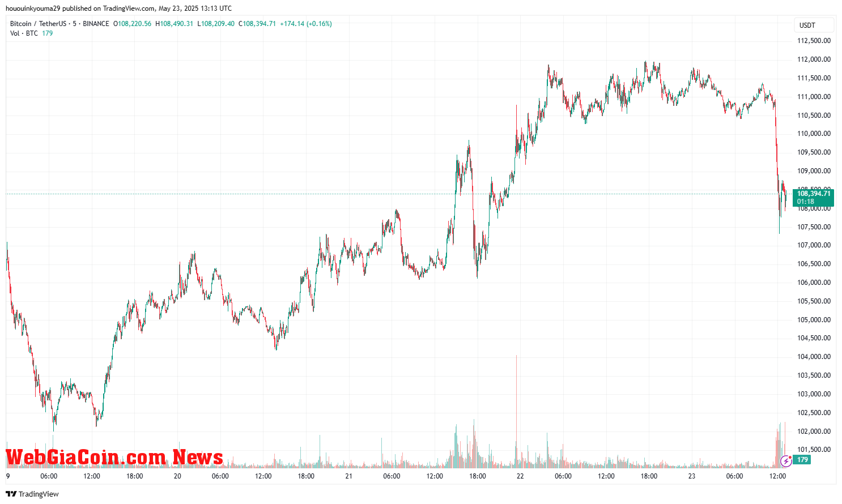Viewport: 842px width, 504px height.
Task: Click the 107,000.00 price axis label
Action: tap(814, 245)
